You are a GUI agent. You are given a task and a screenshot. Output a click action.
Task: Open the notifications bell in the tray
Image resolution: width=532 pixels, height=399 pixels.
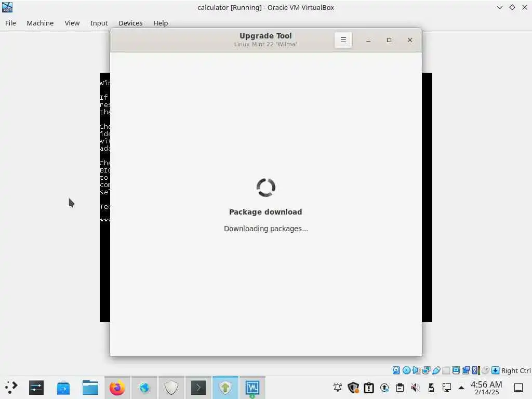pos(338,388)
